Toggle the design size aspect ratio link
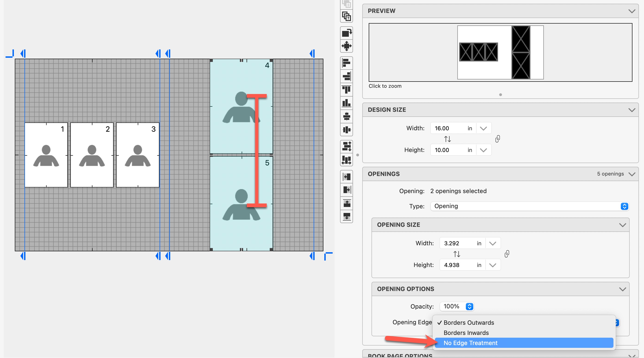This screenshot has height=358, width=644. [498, 139]
